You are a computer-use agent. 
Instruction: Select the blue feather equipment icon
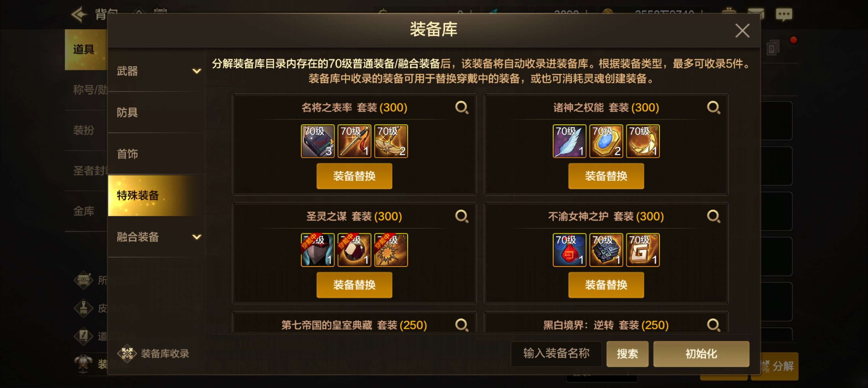(569, 141)
